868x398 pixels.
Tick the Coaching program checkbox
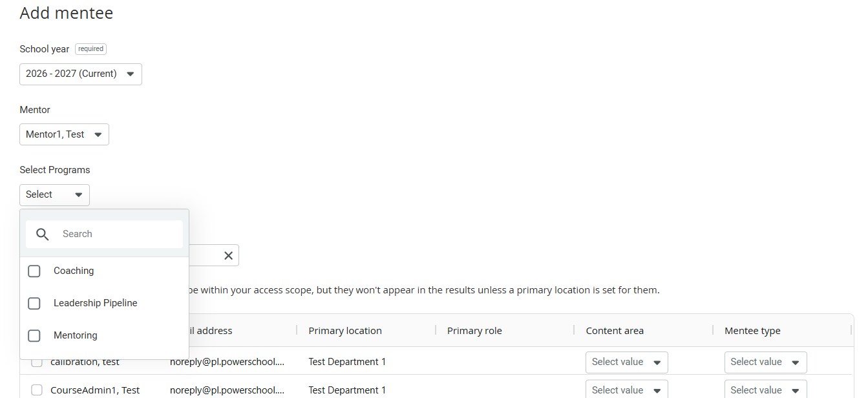pos(34,271)
